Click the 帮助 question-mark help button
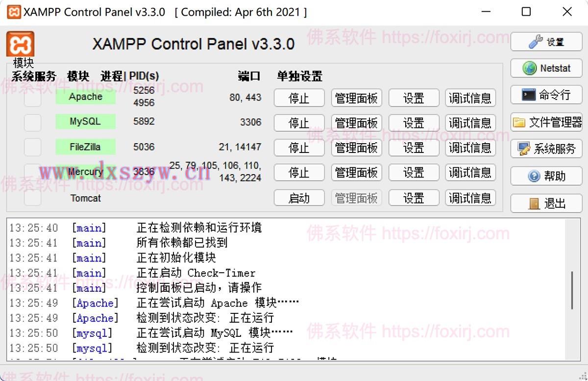Image resolution: width=588 pixels, height=381 pixels. coord(546,176)
